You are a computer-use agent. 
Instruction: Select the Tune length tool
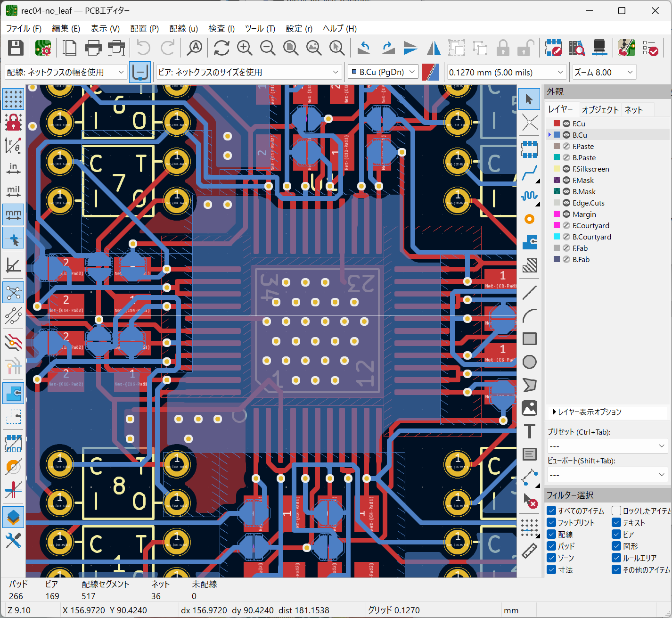[529, 196]
